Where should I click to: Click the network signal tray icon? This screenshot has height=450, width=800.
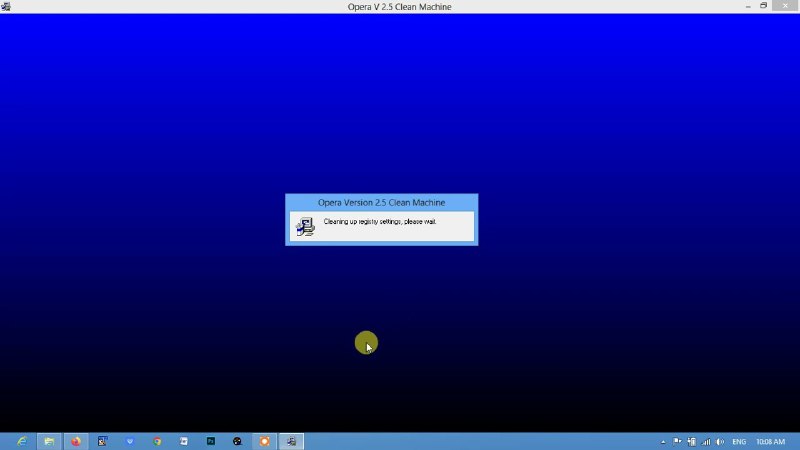tap(706, 442)
